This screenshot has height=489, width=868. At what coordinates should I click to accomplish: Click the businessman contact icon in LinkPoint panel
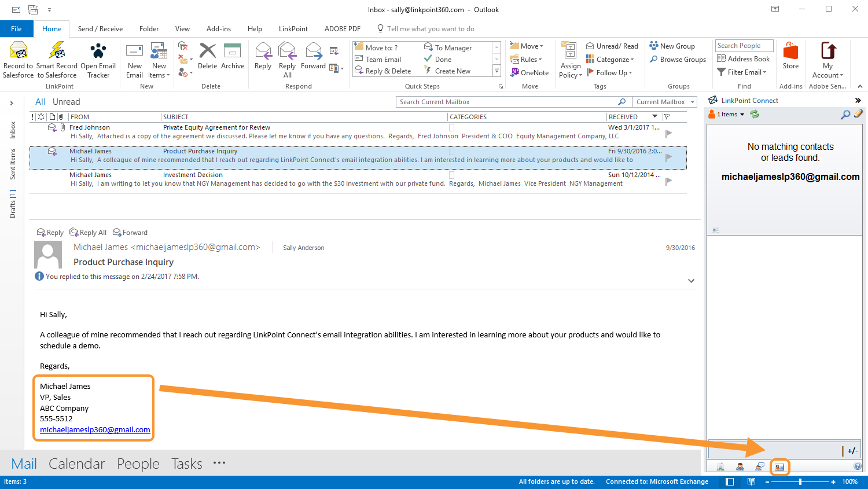click(740, 466)
